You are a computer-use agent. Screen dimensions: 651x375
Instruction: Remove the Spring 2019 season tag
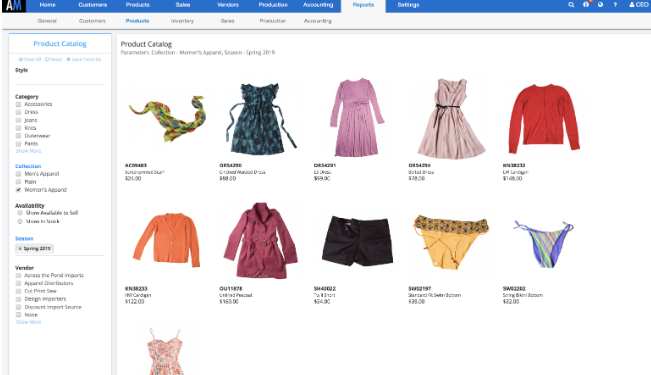coord(20,248)
